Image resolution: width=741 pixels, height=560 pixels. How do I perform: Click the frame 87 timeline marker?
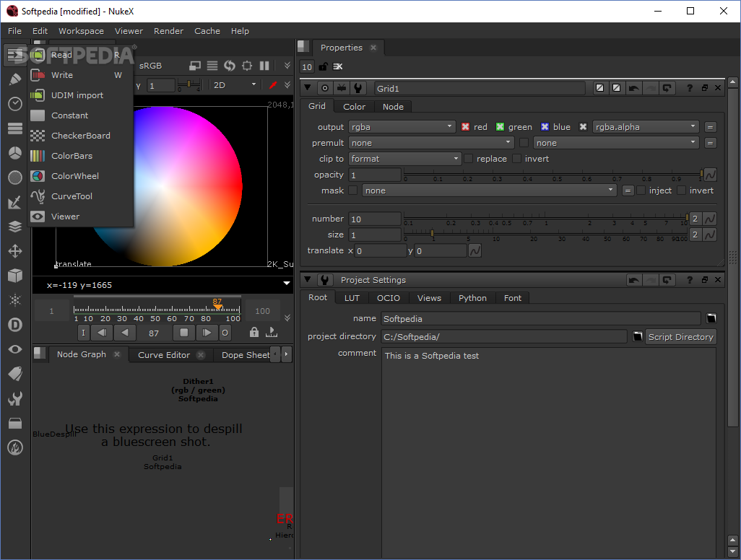(217, 304)
